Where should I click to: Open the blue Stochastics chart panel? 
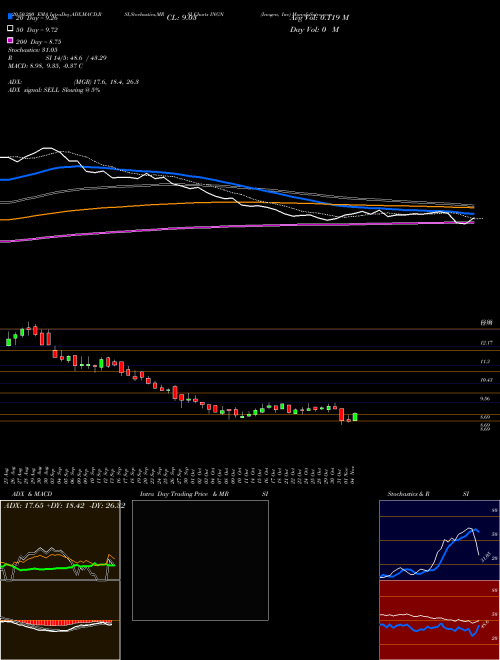(x=439, y=540)
